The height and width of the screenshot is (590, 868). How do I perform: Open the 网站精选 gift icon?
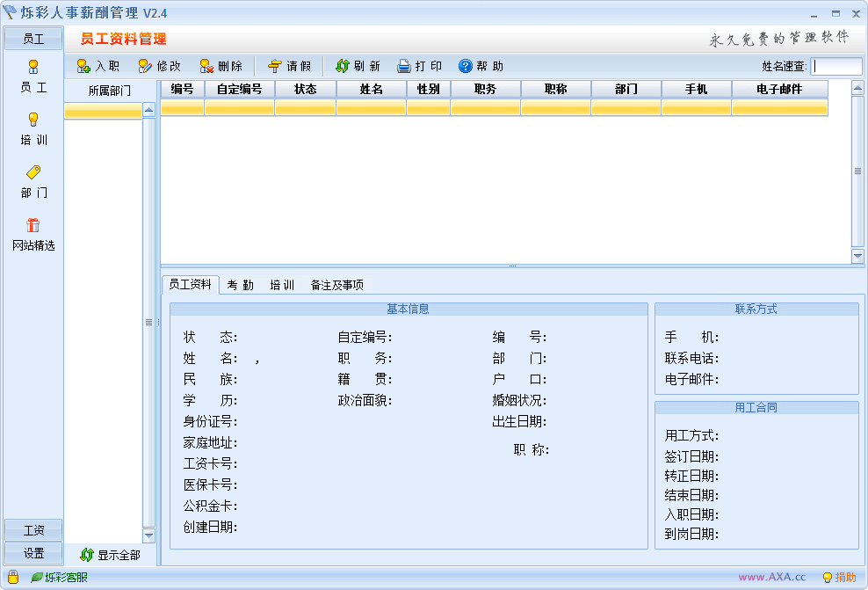point(33,225)
